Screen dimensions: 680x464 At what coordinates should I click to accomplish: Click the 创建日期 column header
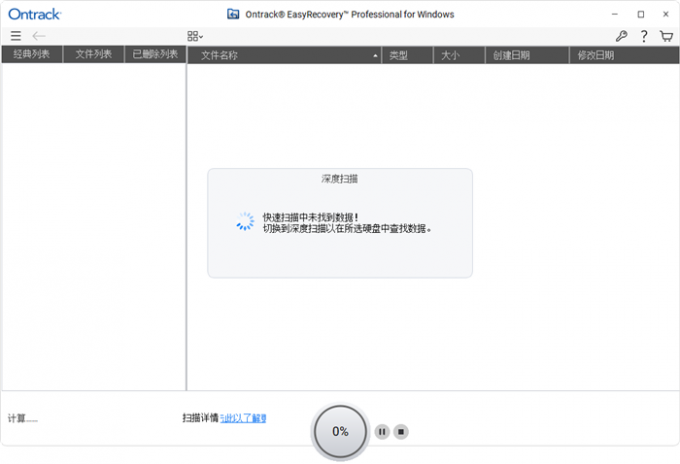point(527,55)
